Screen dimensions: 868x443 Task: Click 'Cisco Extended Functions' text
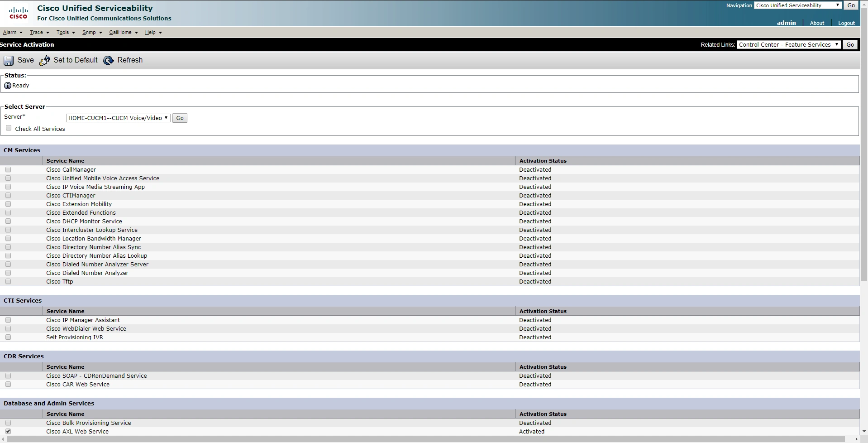point(81,212)
